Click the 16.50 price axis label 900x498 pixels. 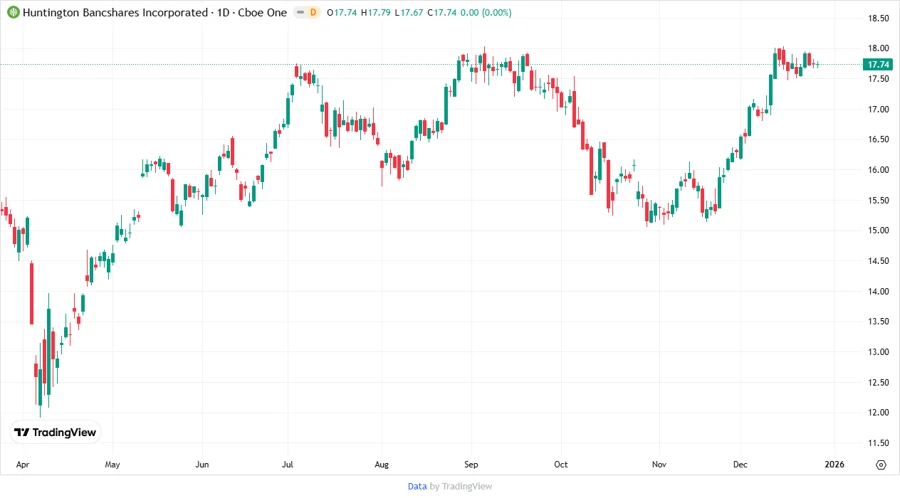click(878, 139)
